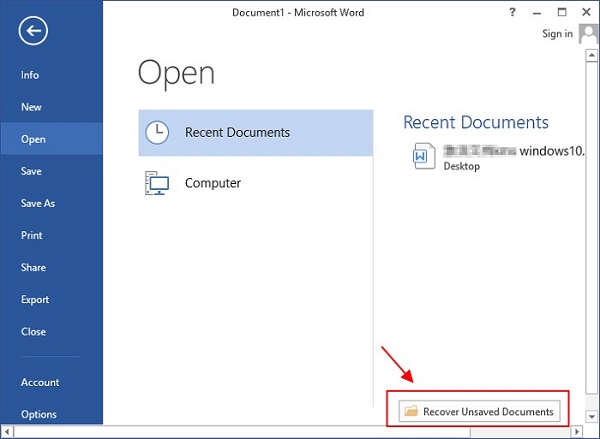Open the Info page in the sidebar
The width and height of the screenshot is (600, 439).
click(x=30, y=75)
